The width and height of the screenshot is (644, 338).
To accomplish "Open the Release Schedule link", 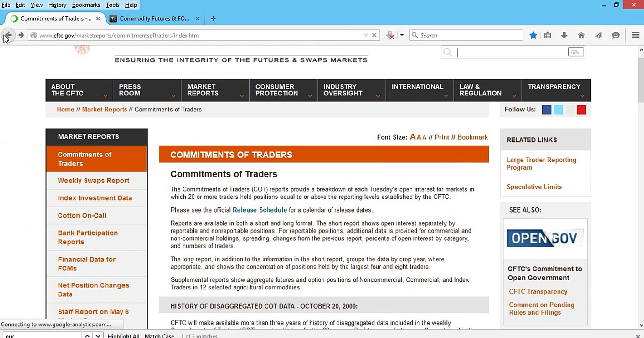I will (x=260, y=210).
